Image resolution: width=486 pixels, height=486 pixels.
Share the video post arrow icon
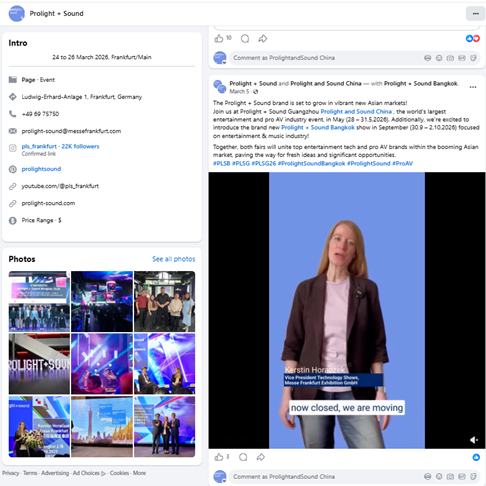coord(261,457)
